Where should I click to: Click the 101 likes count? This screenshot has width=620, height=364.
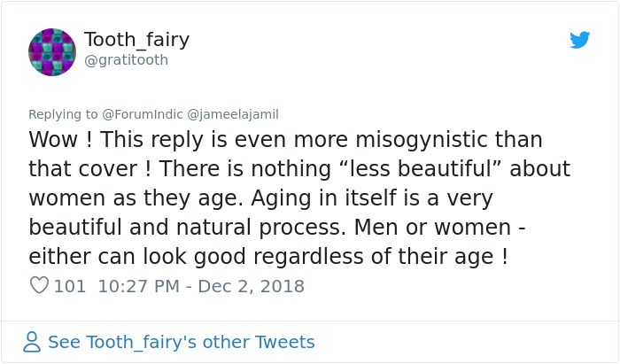[x=70, y=286]
